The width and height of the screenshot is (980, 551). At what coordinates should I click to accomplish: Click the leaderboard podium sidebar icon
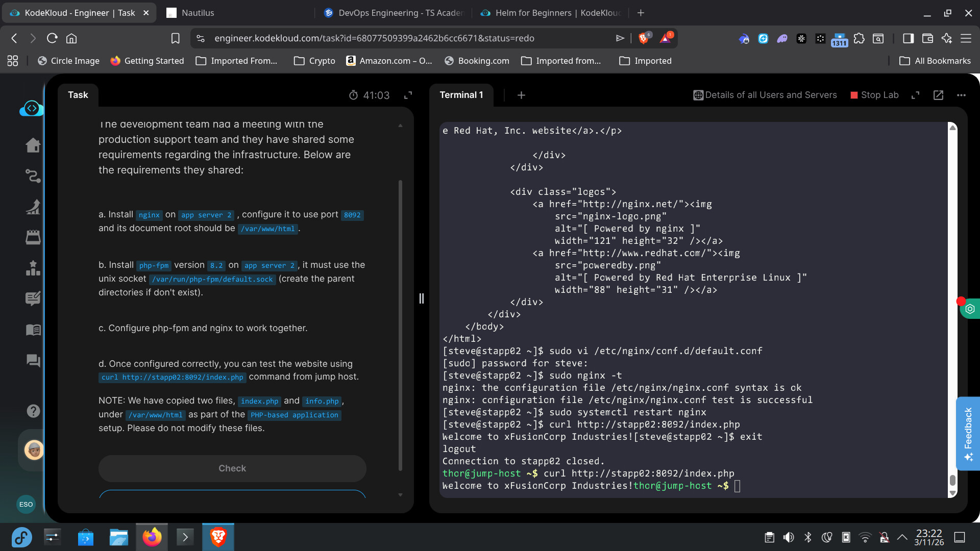(x=33, y=268)
